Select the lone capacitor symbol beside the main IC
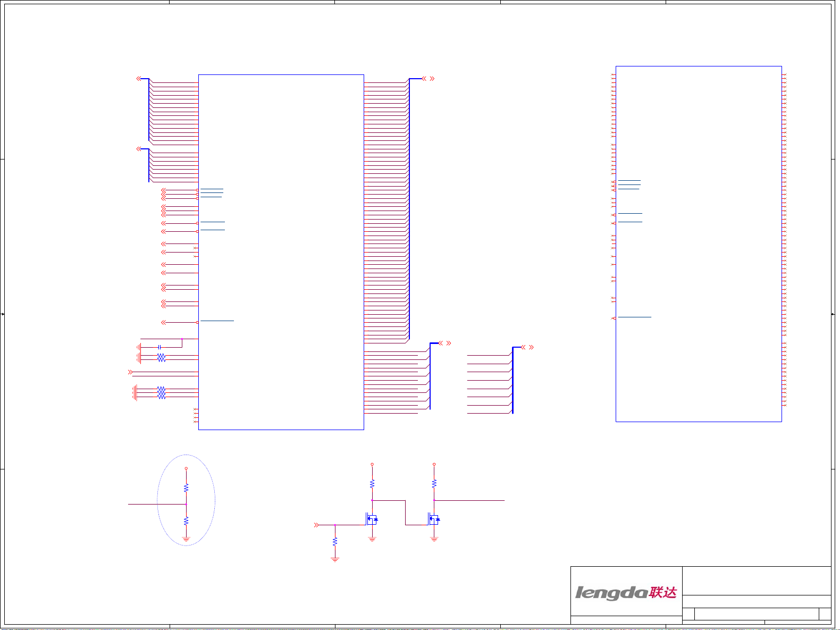Viewport: 840px width, 630px height. pos(159,347)
